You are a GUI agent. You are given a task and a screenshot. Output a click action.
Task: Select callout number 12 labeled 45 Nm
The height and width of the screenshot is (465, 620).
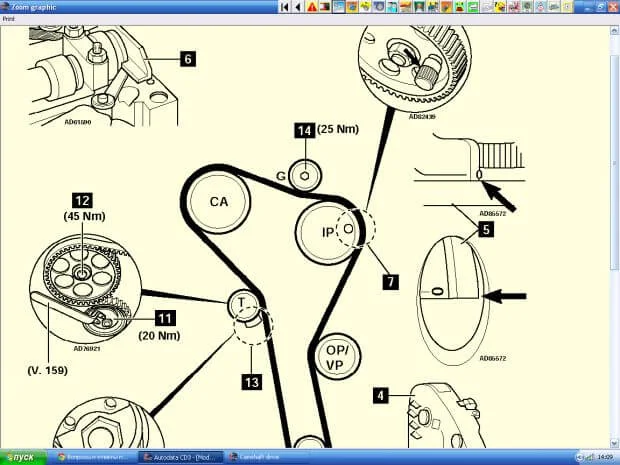pyautogui.click(x=82, y=198)
